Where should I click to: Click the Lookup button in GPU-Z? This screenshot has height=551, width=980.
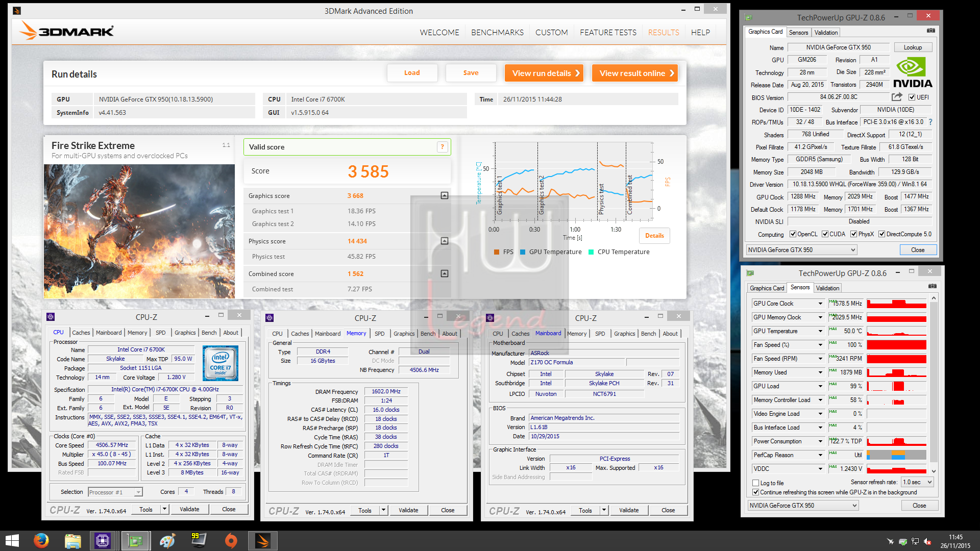[913, 47]
